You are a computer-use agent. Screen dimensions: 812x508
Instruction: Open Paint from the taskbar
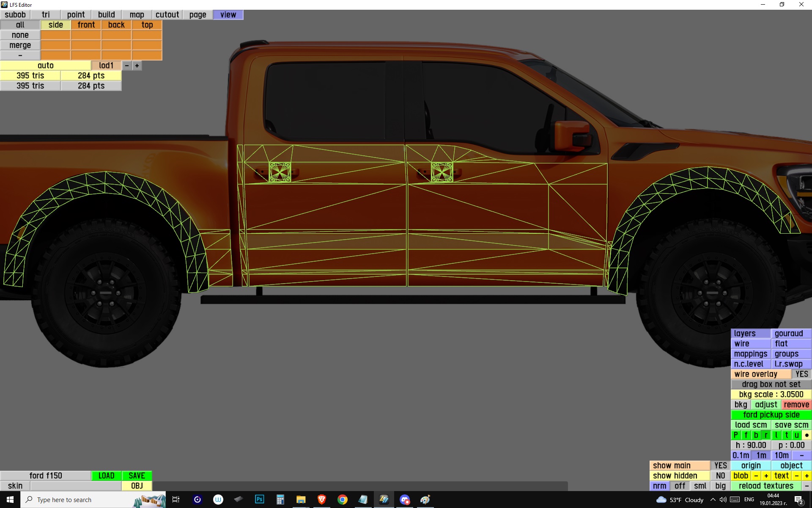click(425, 500)
